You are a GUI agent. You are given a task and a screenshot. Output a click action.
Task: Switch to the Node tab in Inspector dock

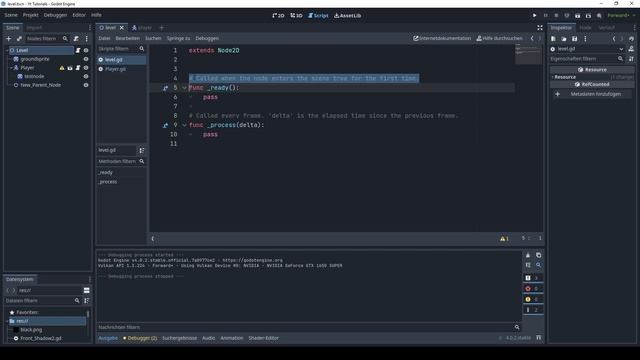[585, 28]
